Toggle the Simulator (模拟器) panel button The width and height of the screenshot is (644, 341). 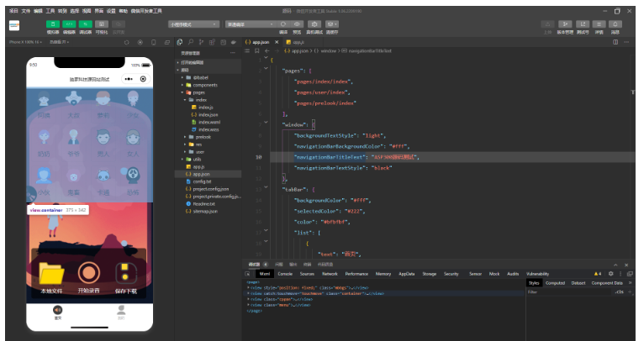pos(53,24)
